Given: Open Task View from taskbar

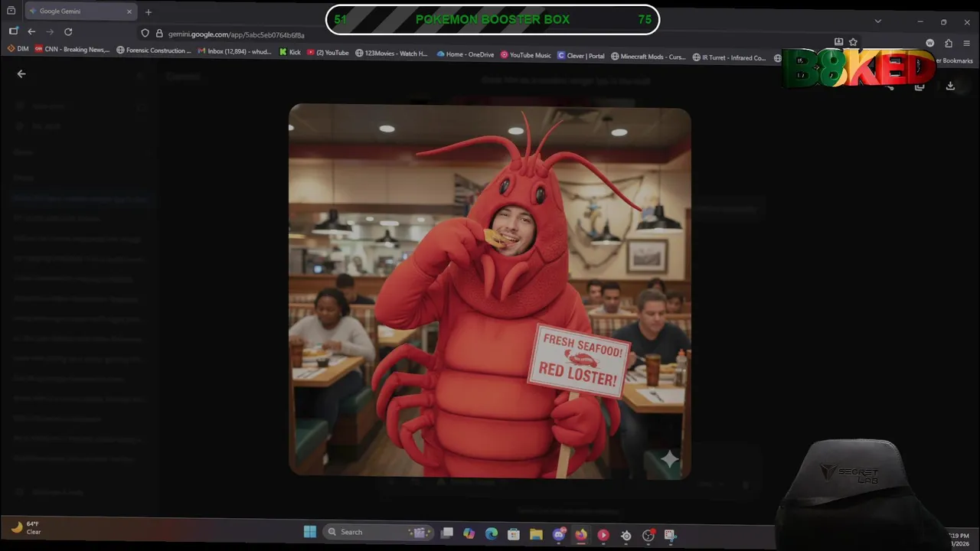Looking at the screenshot, I should pyautogui.click(x=447, y=533).
